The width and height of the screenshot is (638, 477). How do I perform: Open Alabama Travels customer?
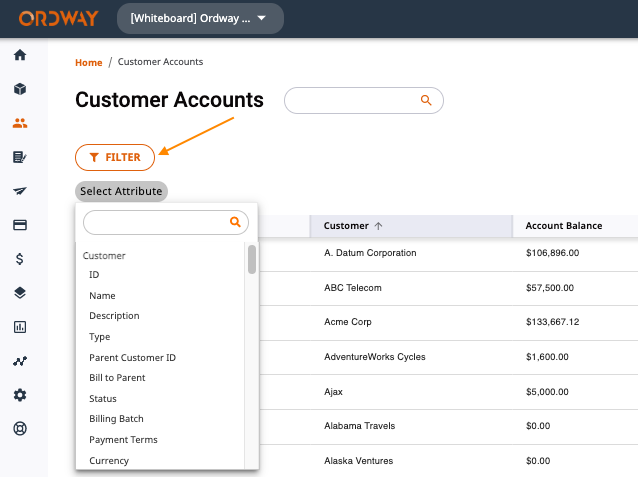tap(360, 426)
